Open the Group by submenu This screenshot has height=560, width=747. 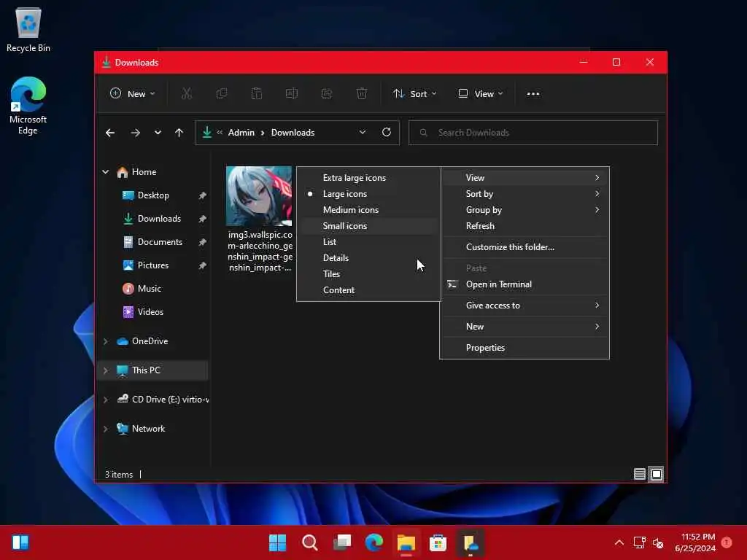pyautogui.click(x=525, y=210)
